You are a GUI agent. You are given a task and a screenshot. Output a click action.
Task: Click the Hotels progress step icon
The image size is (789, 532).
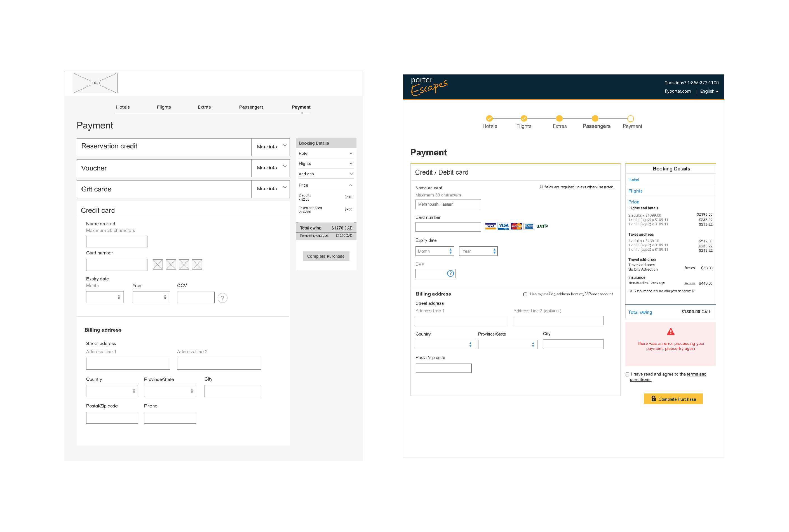[x=489, y=118]
